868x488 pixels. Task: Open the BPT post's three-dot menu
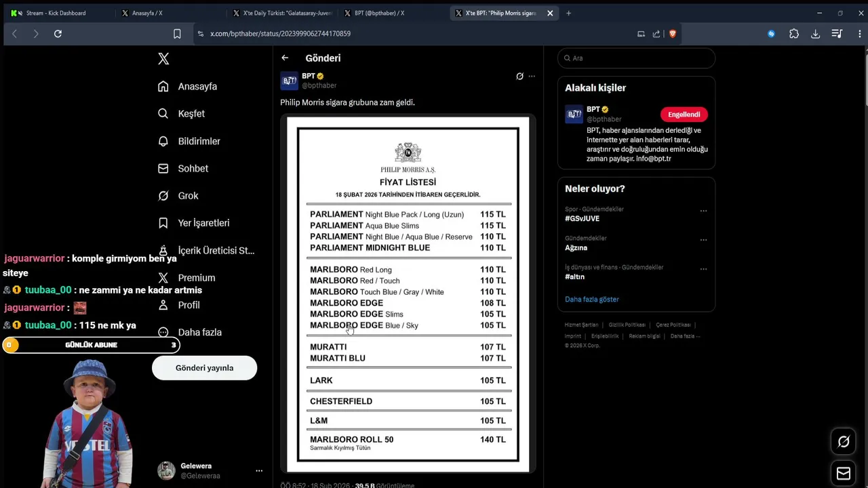click(532, 77)
